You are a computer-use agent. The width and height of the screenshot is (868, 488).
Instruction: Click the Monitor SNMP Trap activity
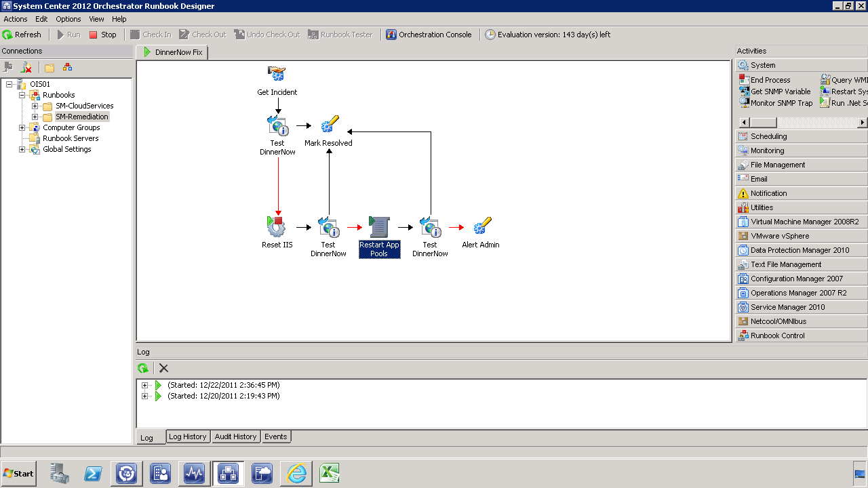tap(776, 103)
